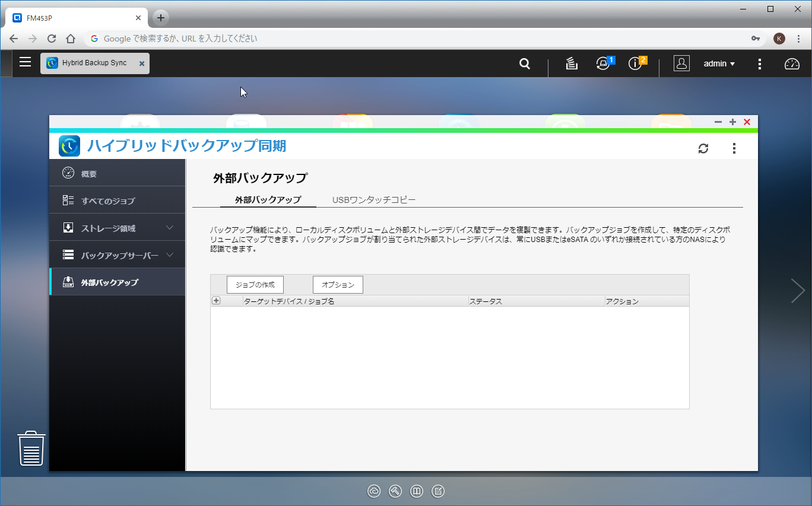Open event notifications info icon
The height and width of the screenshot is (506, 812).
[635, 64]
